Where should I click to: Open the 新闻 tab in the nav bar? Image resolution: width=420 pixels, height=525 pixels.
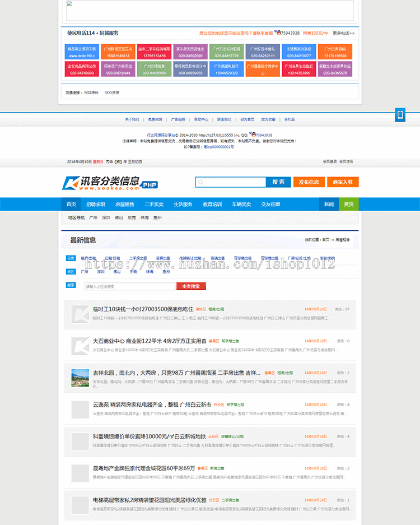pyautogui.click(x=329, y=205)
